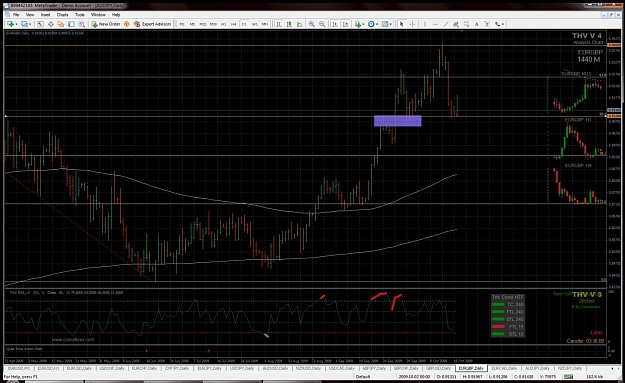Viewport: 625px width, 383px height.
Task: Expand the New Chart dropdown arrow
Action: click(x=16, y=24)
